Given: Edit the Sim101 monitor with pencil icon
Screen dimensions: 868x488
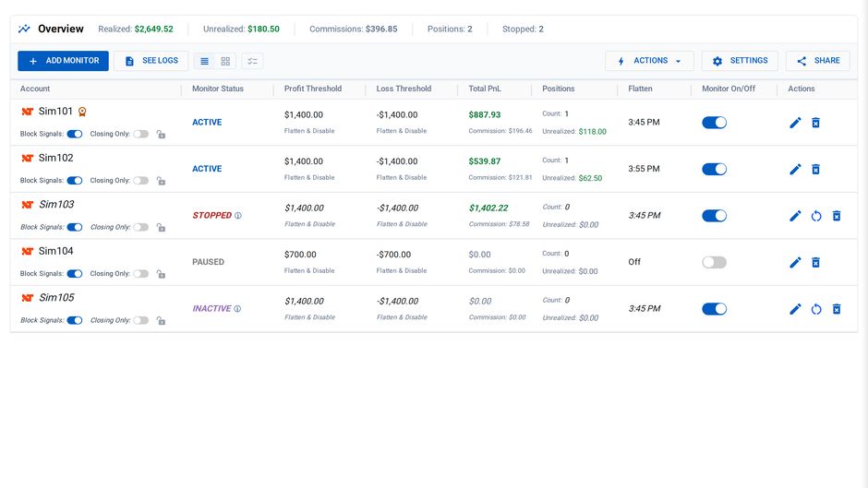Looking at the screenshot, I should click(x=795, y=123).
